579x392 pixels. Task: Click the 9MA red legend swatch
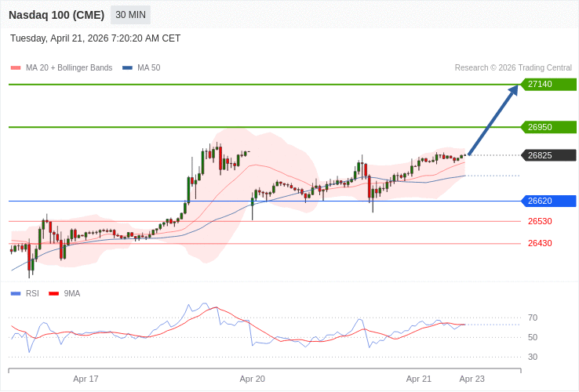coord(54,294)
